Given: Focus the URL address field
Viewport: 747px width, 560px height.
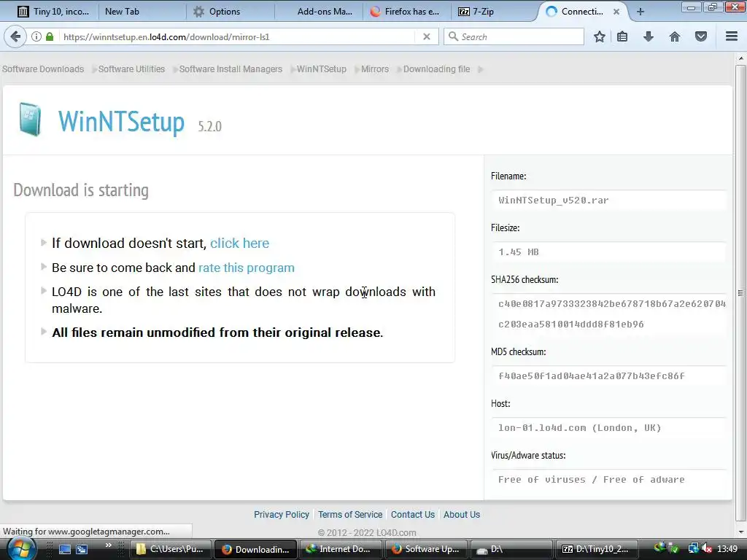Looking at the screenshot, I should pyautogui.click(x=239, y=36).
